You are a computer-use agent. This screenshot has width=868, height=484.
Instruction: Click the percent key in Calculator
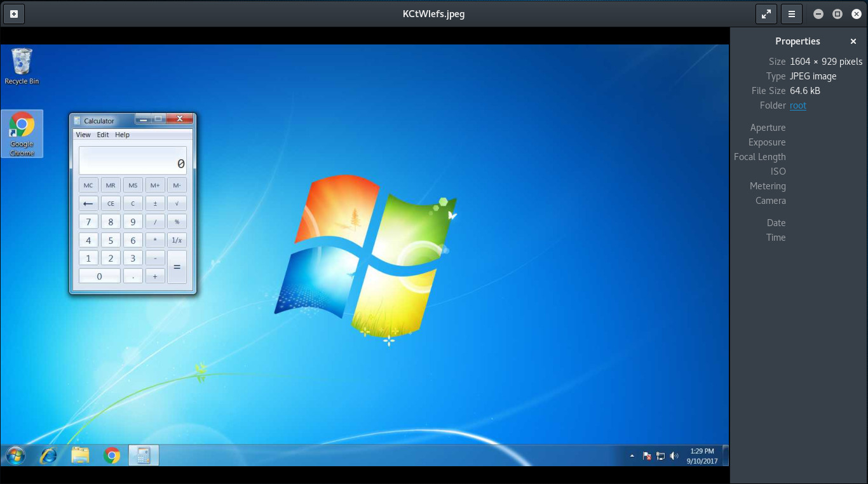click(x=177, y=222)
